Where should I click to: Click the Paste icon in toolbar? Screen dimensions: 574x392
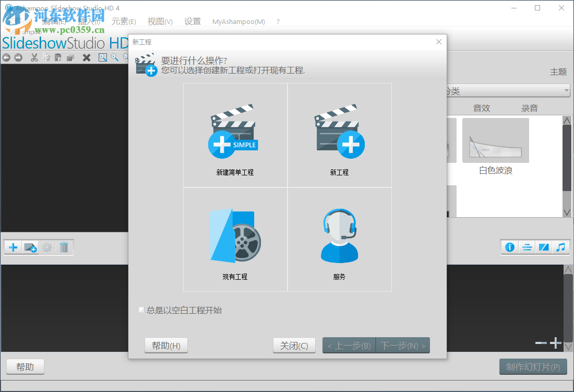[58, 57]
